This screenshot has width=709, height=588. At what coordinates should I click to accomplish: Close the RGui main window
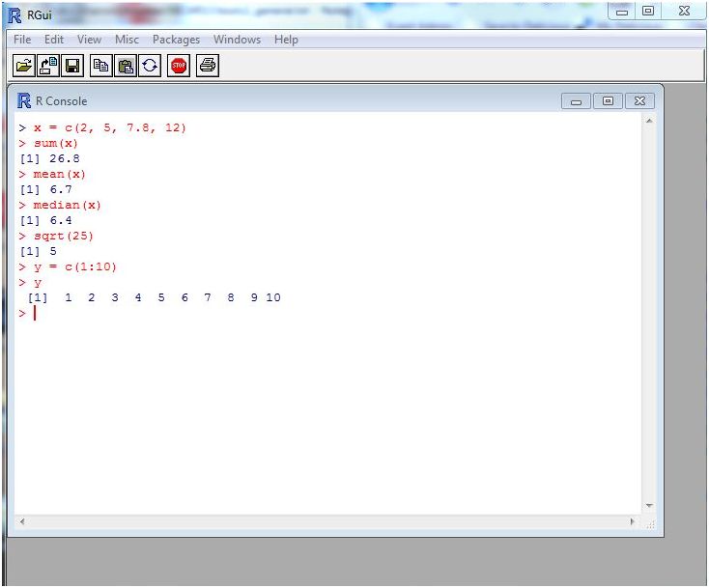684,12
